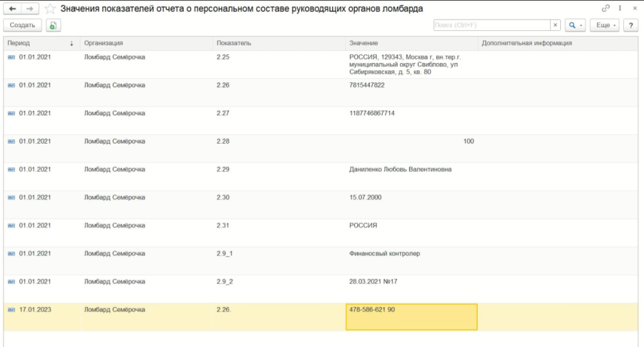Open the three-dot window options menu
The height and width of the screenshot is (347, 644).
pos(619,9)
